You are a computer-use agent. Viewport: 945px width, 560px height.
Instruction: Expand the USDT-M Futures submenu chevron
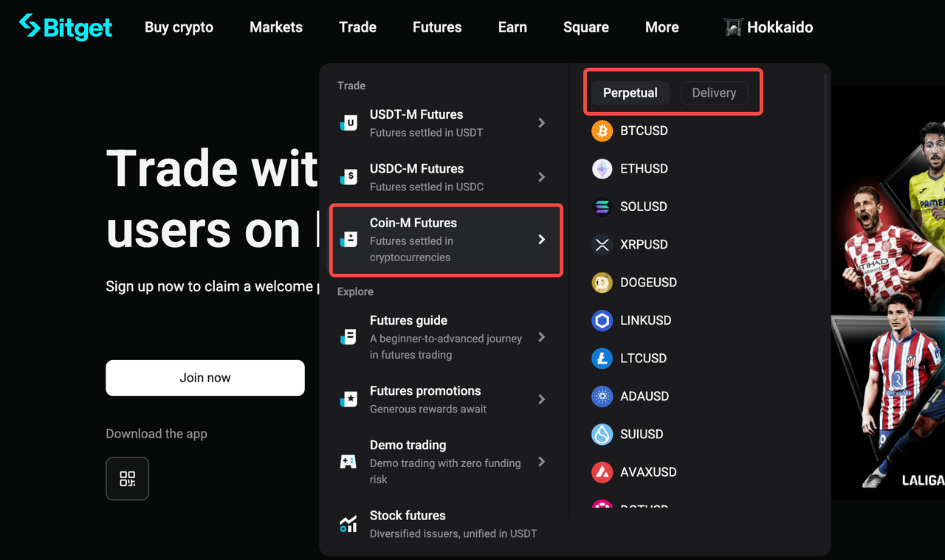[x=542, y=122]
